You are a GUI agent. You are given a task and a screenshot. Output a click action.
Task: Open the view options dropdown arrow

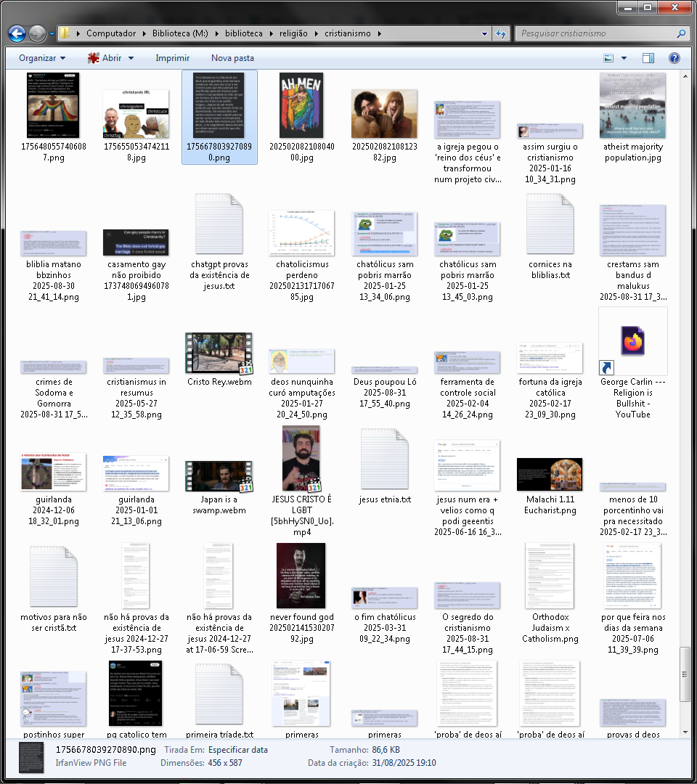click(x=624, y=58)
